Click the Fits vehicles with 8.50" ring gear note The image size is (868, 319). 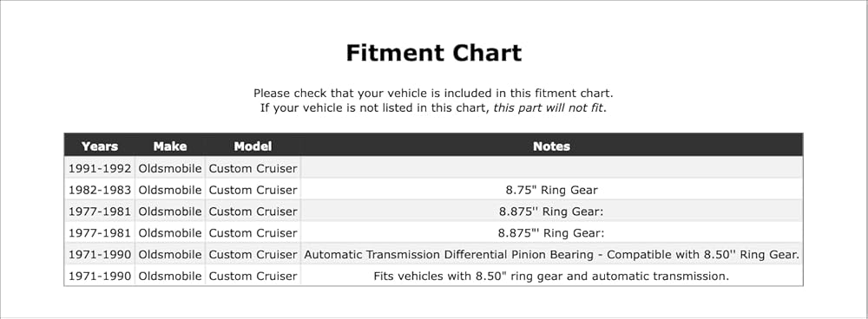(551, 276)
